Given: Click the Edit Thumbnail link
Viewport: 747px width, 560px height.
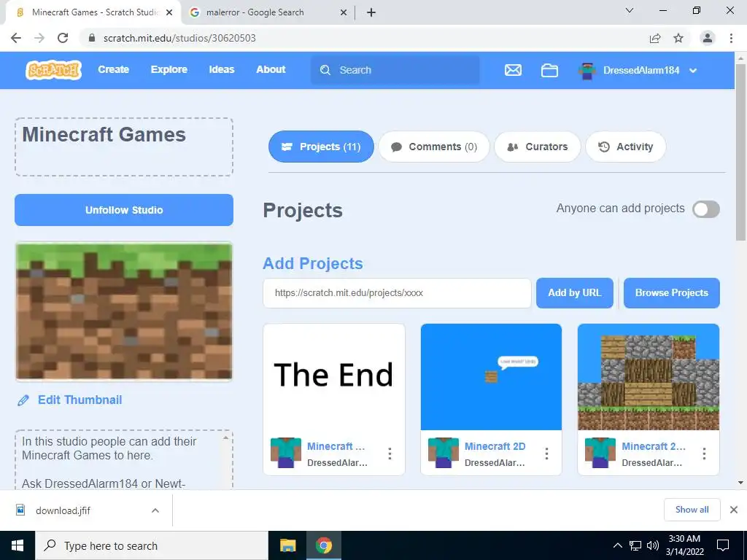Looking at the screenshot, I should 80,400.
